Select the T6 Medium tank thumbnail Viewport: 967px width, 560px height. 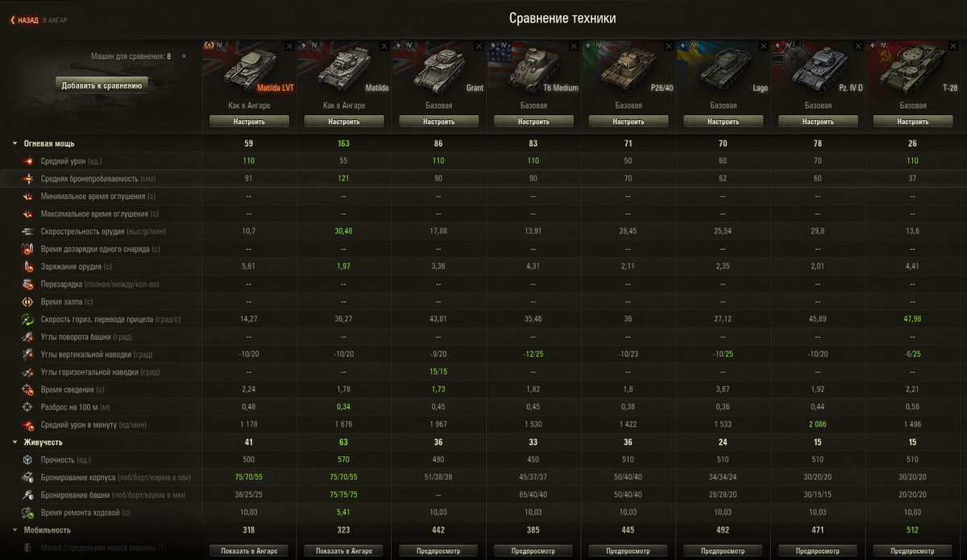click(533, 68)
